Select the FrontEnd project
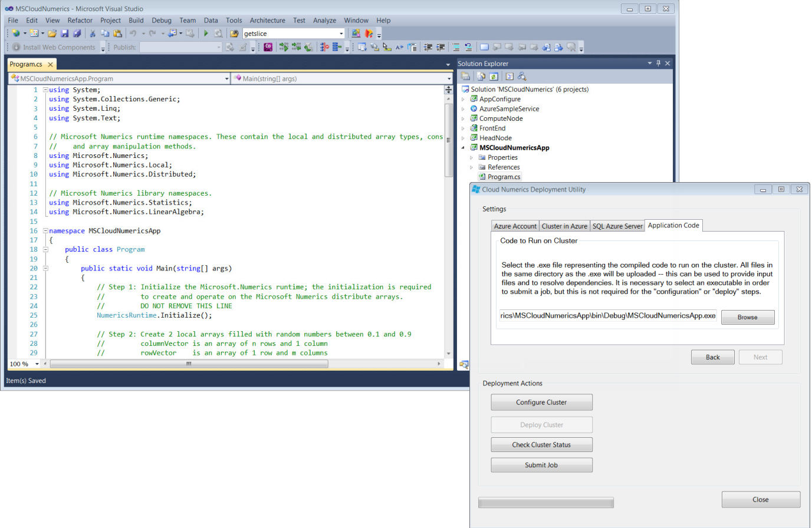 point(492,128)
